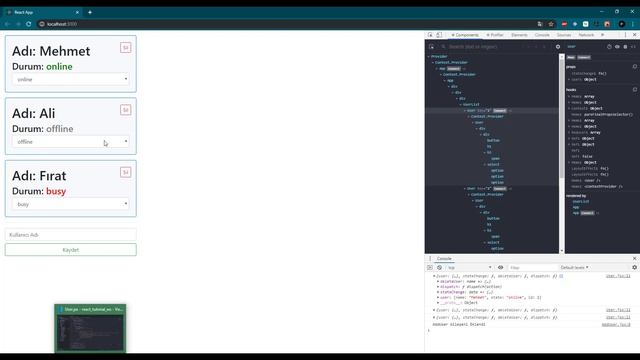Open the top JavaScript context dropdown
The height and width of the screenshot is (360, 640).
tap(469, 267)
